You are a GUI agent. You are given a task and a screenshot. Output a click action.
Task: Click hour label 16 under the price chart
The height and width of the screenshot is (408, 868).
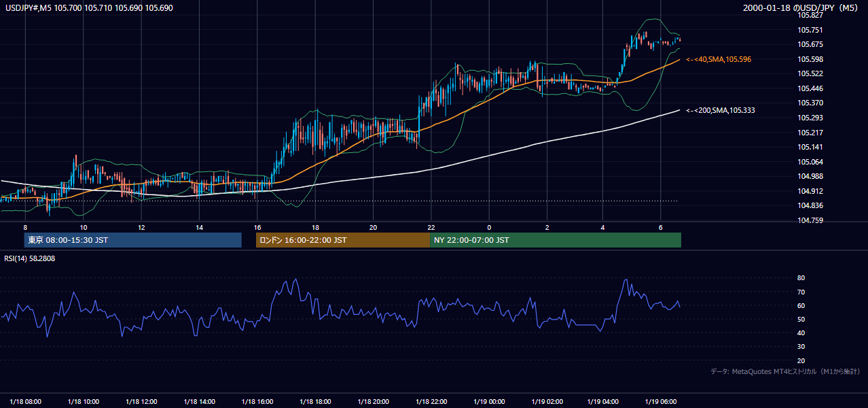coord(257,226)
